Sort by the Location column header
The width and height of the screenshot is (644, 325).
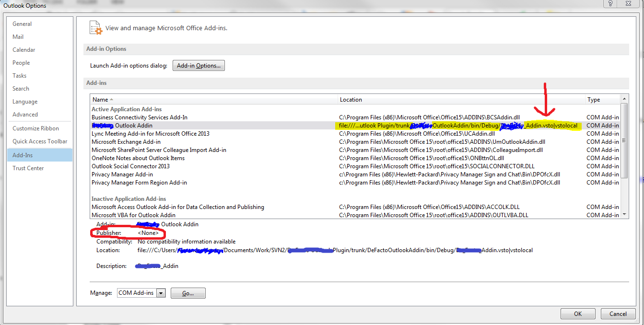click(x=461, y=100)
